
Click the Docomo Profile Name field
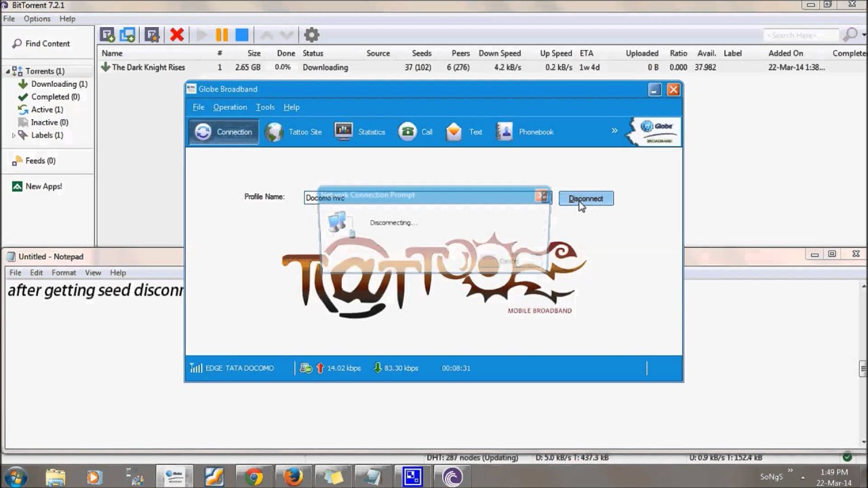point(427,197)
